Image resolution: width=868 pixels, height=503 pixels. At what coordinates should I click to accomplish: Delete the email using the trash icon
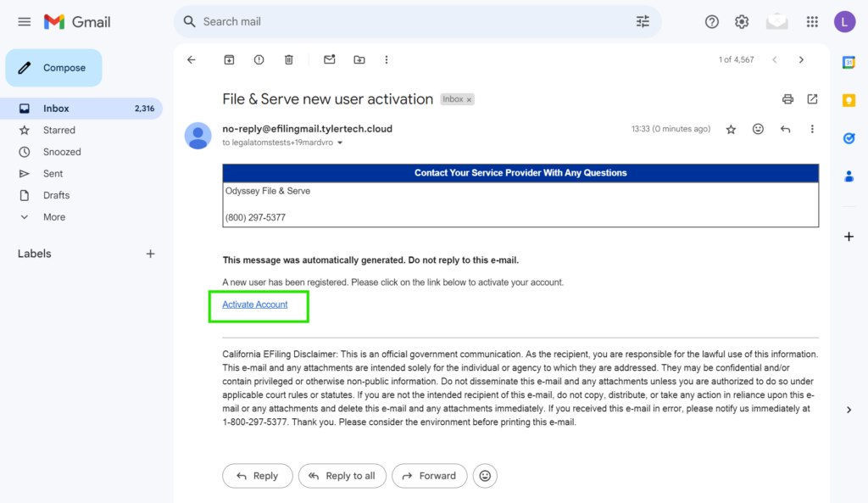point(288,59)
